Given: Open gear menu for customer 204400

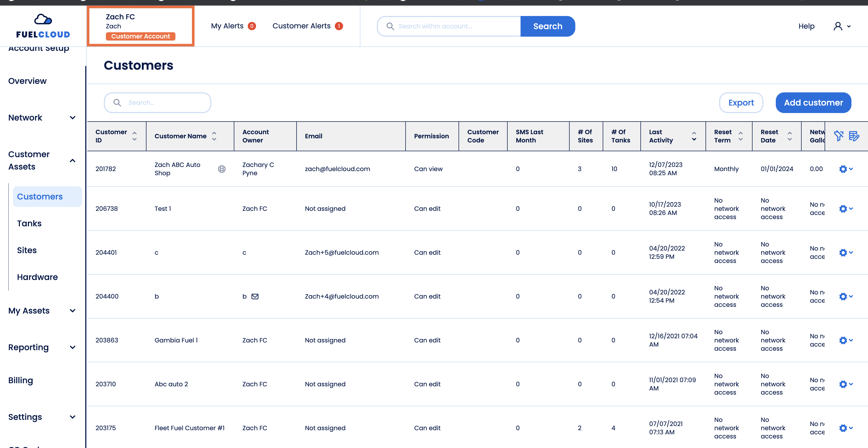Looking at the screenshot, I should click(846, 297).
